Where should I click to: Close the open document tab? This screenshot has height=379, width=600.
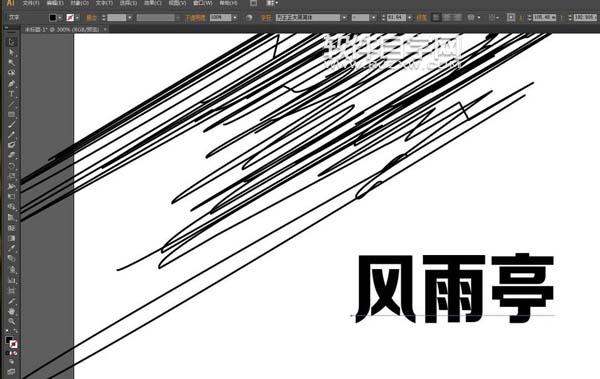pyautogui.click(x=105, y=29)
